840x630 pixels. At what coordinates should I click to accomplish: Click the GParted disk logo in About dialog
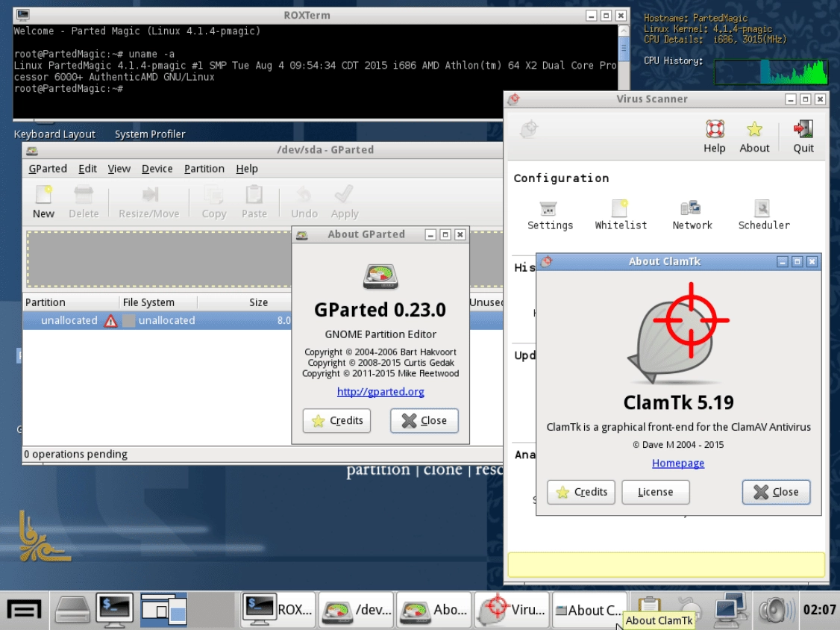380,277
